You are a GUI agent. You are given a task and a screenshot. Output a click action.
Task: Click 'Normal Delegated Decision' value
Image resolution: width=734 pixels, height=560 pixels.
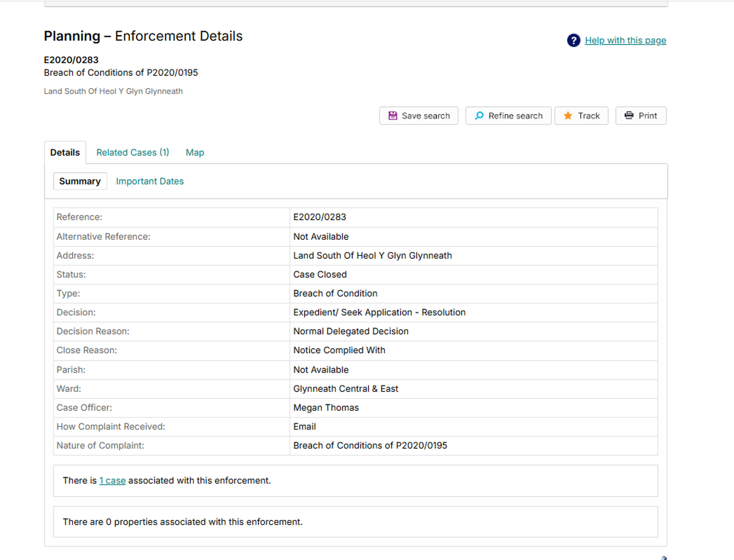click(350, 331)
